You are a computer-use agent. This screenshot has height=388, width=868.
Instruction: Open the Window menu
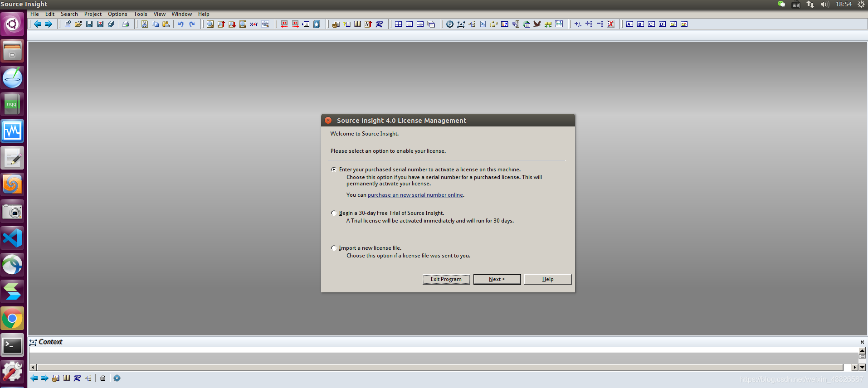181,14
